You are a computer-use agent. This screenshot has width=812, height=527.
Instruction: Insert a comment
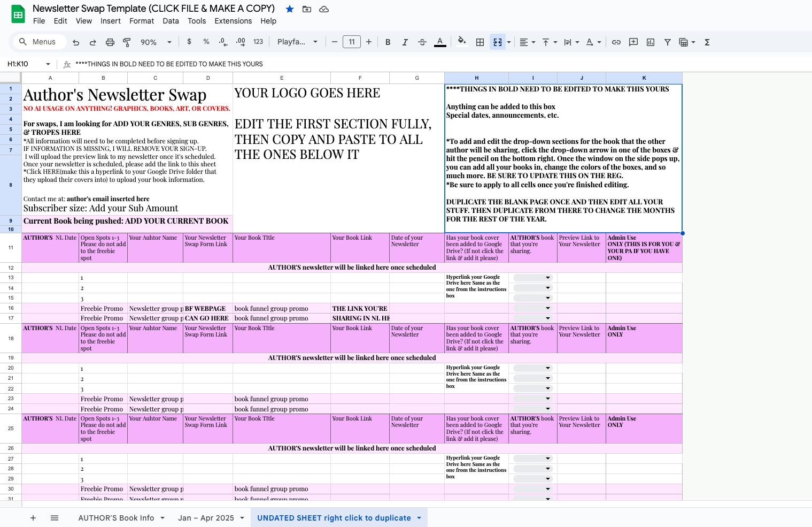pos(633,42)
